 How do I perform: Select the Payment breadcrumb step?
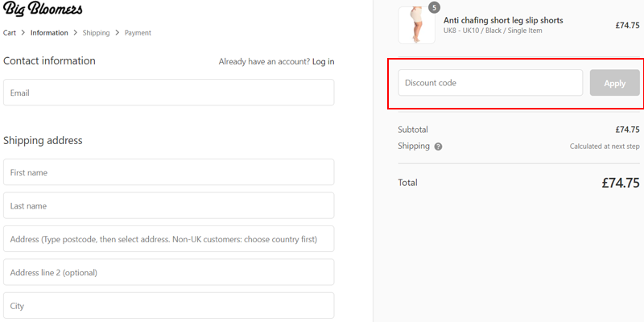pos(138,33)
